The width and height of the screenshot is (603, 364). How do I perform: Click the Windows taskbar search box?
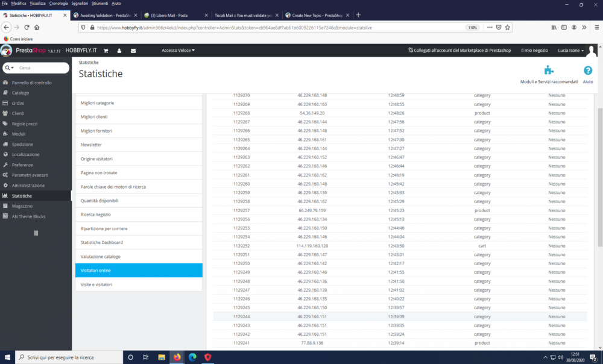[x=69, y=357]
